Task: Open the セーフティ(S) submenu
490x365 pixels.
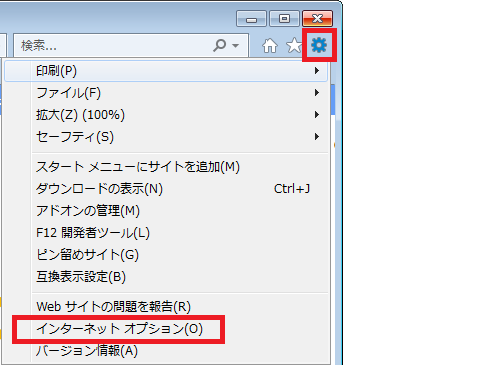Action: coord(166,137)
